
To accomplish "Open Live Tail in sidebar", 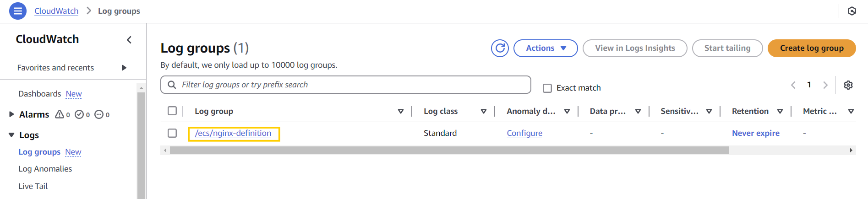I will [x=33, y=186].
